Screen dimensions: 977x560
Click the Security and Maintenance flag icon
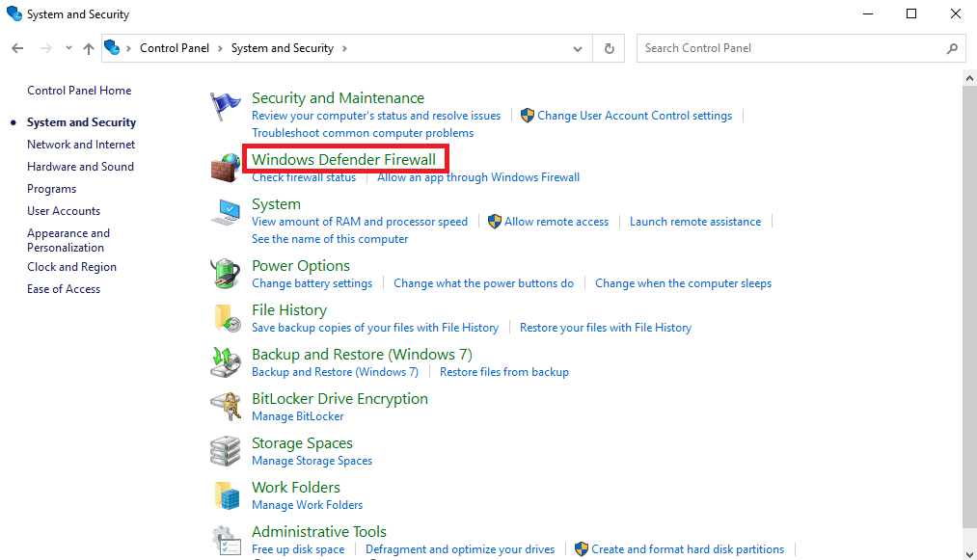(225, 106)
